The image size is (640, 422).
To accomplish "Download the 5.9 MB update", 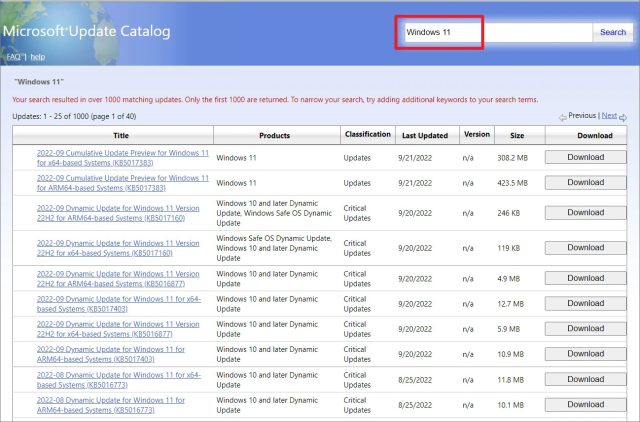I will click(x=585, y=329).
